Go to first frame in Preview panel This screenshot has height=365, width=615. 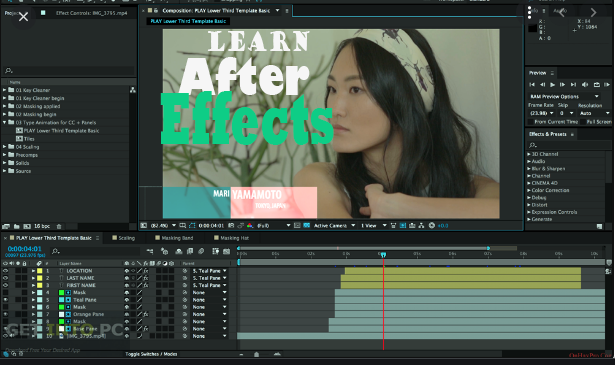(532, 85)
